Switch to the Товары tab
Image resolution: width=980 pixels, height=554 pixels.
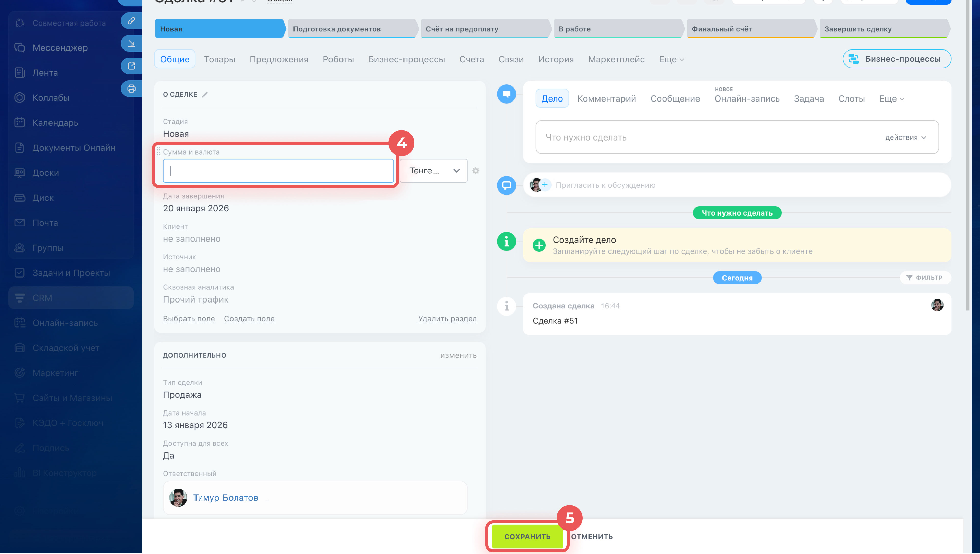(x=219, y=59)
